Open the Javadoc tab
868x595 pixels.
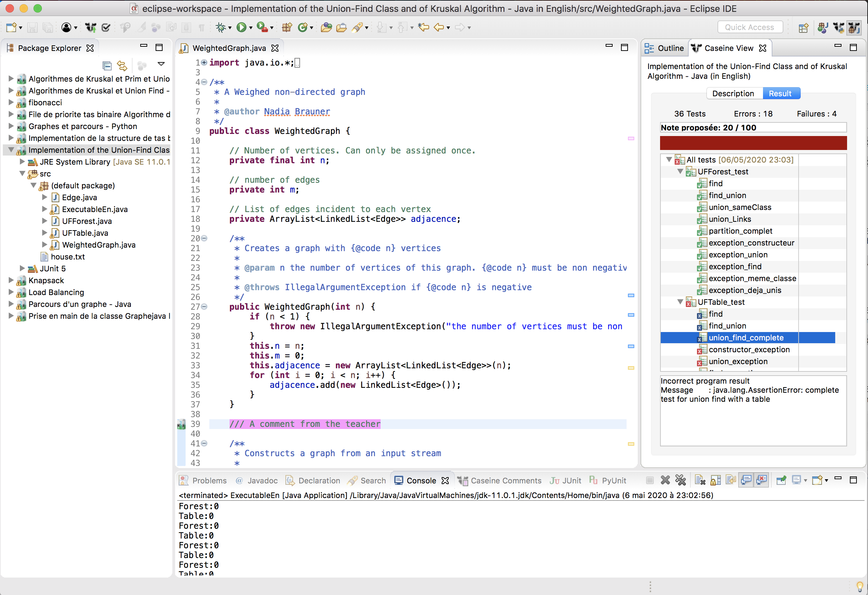[x=256, y=480]
